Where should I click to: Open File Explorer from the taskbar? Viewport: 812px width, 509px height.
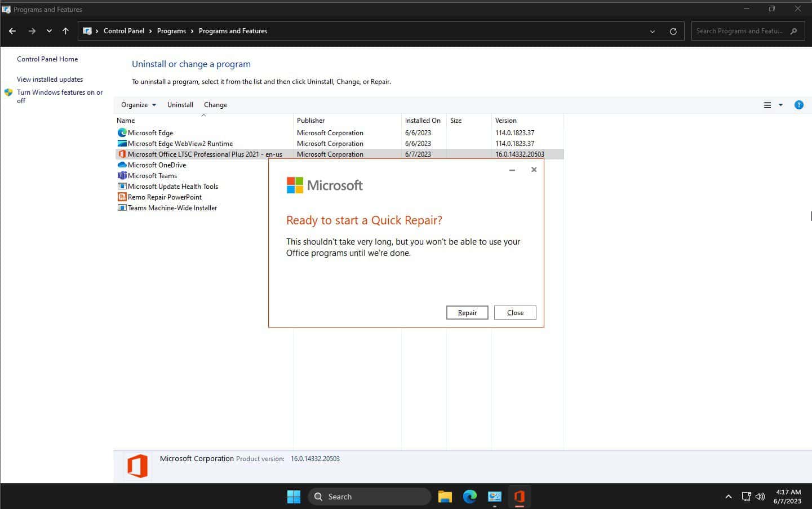coord(445,497)
